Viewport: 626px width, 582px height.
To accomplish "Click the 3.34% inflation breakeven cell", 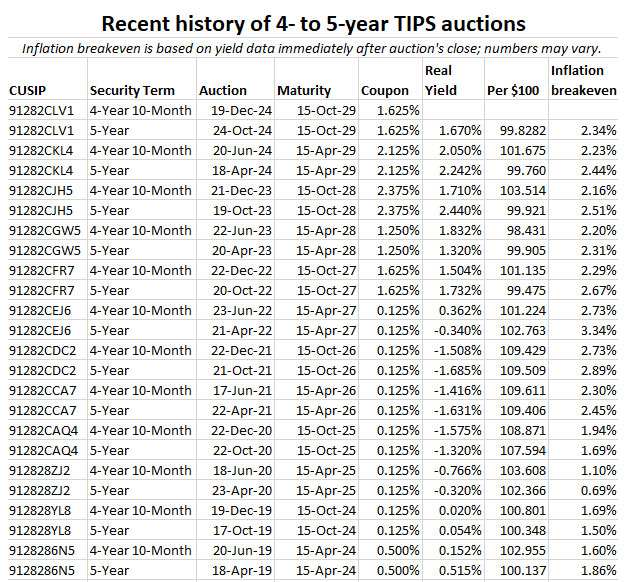I will coord(596,330).
